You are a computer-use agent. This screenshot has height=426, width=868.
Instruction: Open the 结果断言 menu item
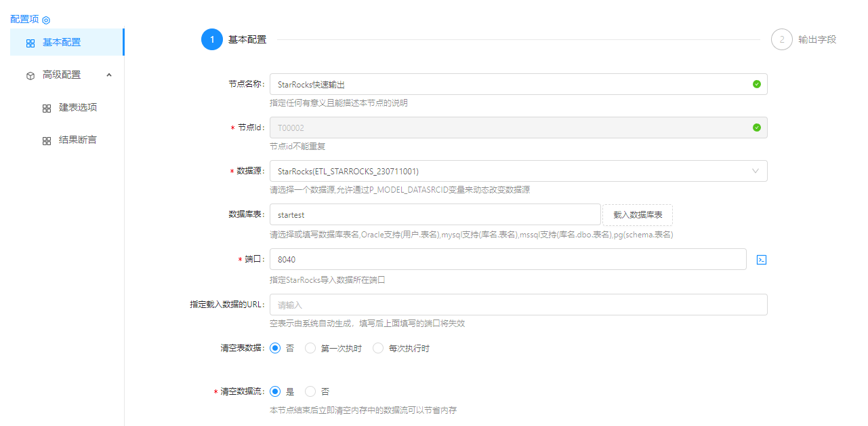point(78,140)
